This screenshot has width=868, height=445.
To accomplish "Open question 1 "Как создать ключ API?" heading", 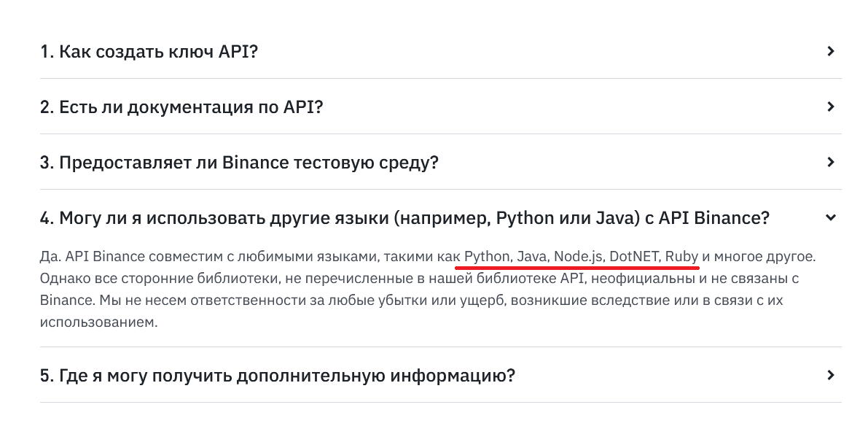I will click(x=149, y=52).
